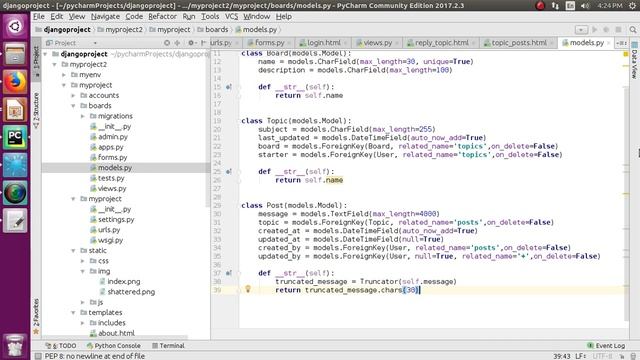
Task: Stop the running process via the stop icon
Action: pos(618,29)
